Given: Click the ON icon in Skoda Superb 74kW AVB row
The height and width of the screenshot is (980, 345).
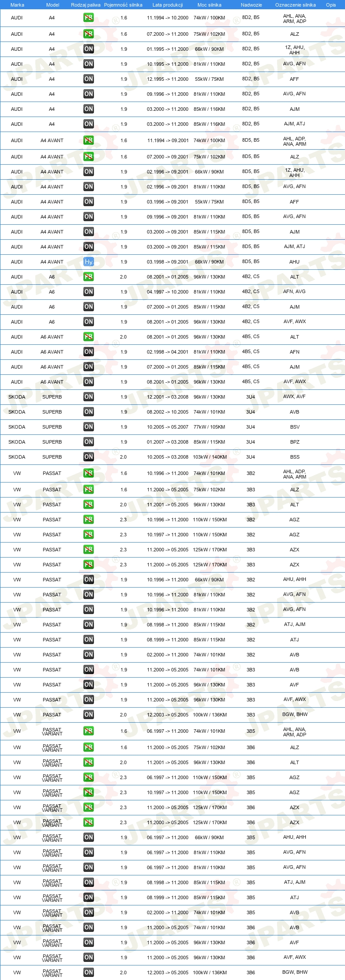Looking at the screenshot, I should [89, 412].
